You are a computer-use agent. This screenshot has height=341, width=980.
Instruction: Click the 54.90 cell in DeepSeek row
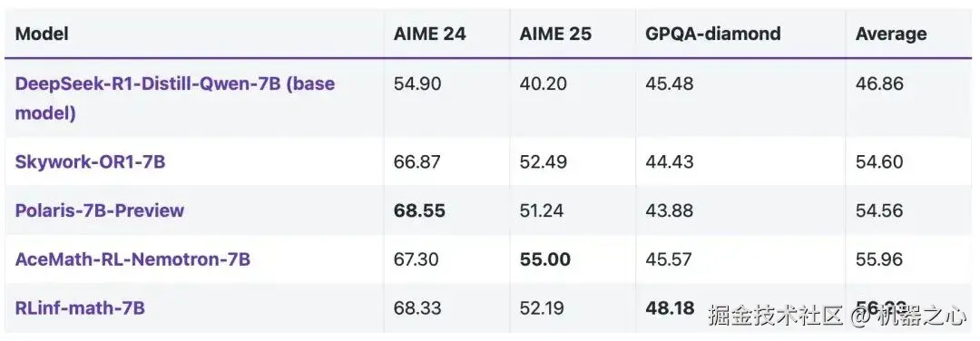[x=417, y=83]
